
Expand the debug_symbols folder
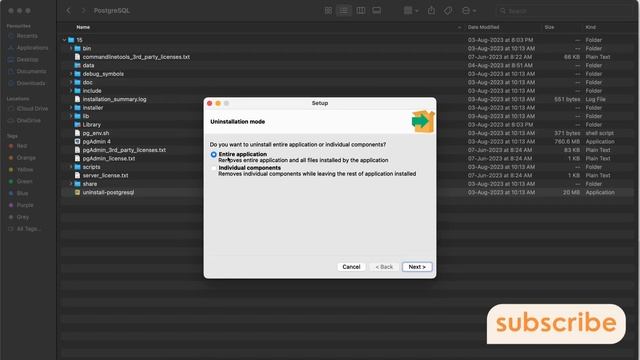(x=71, y=74)
